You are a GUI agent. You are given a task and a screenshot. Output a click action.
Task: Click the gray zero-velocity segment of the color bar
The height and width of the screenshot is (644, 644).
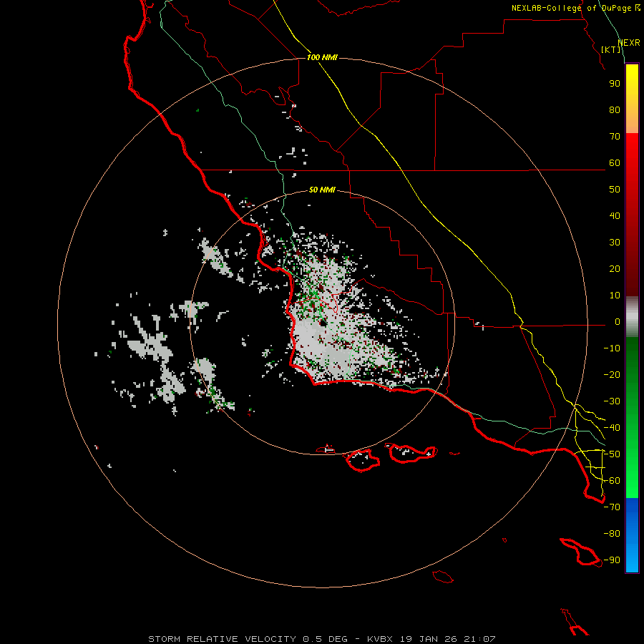632,317
